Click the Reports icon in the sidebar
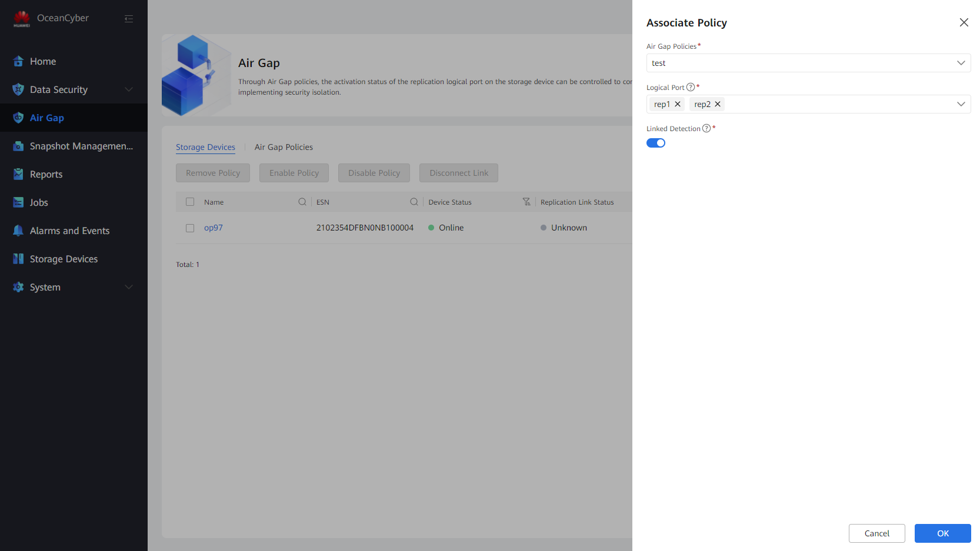The image size is (980, 551). [x=18, y=174]
